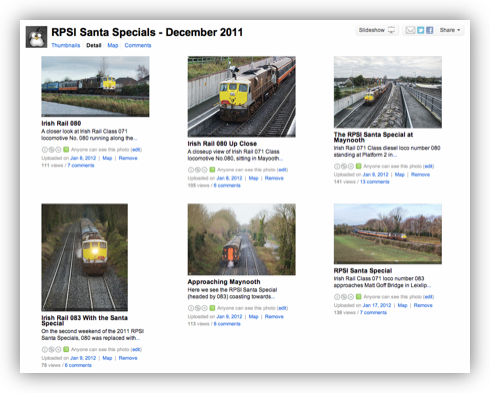Image resolution: width=490 pixels, height=393 pixels.
Task: Click non-commercial license icon under Irish Rail 083 photo
Action: coord(51,349)
